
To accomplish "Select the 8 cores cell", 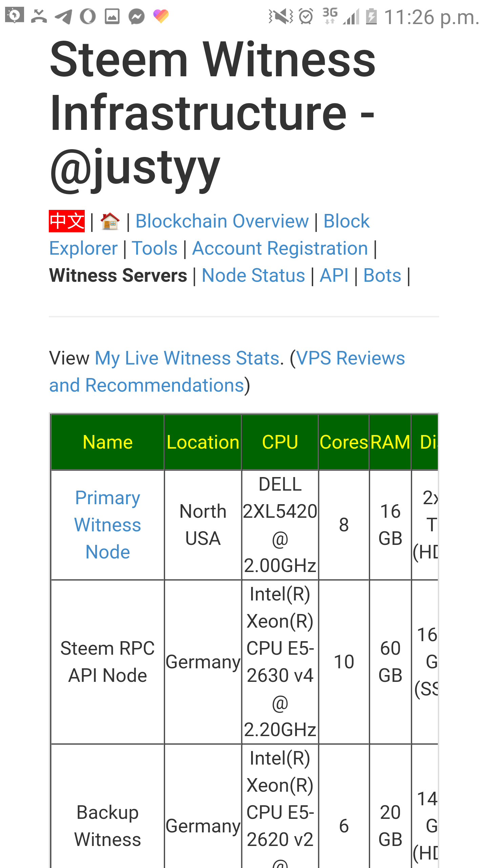I will [x=344, y=525].
